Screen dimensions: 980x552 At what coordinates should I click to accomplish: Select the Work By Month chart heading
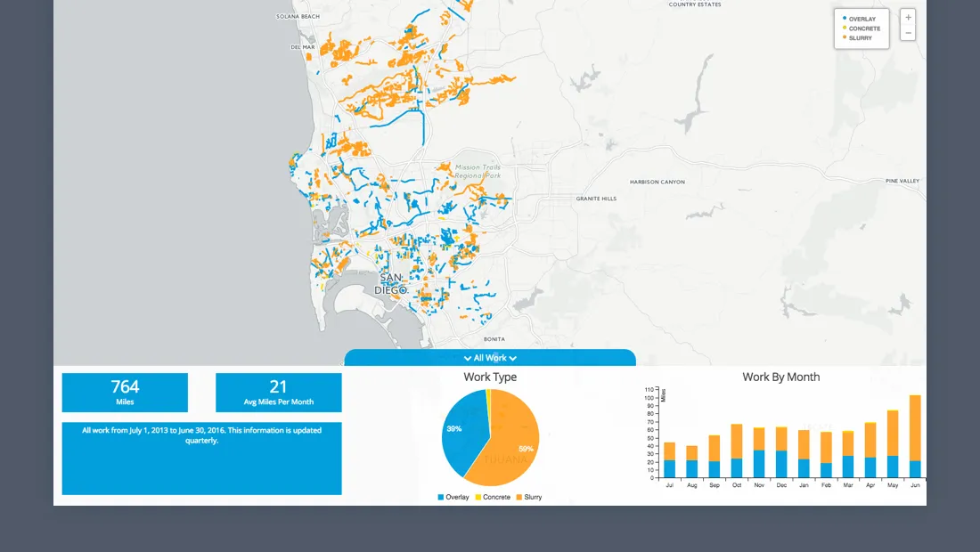coord(780,377)
